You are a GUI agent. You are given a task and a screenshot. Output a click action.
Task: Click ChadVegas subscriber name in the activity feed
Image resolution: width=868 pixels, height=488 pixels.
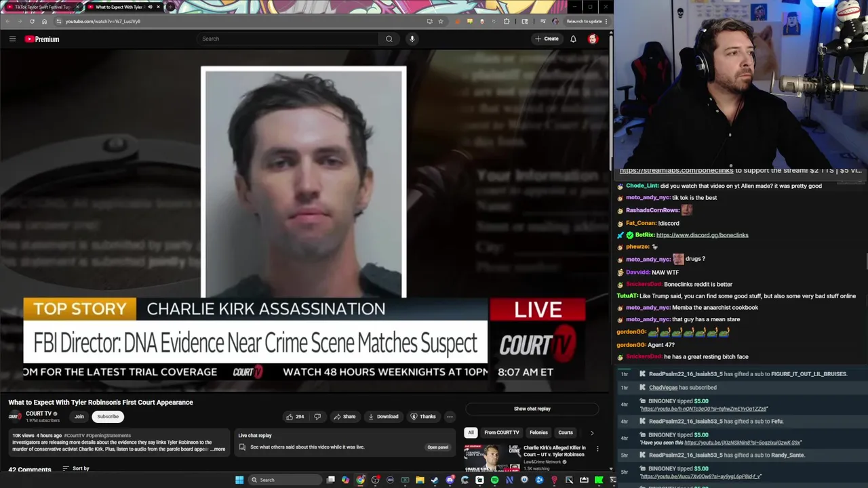coord(663,388)
